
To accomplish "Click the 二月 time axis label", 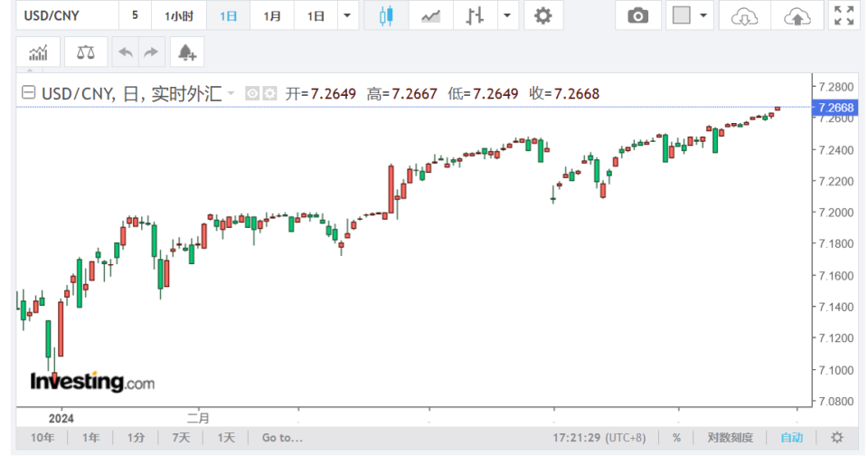I will (x=198, y=418).
